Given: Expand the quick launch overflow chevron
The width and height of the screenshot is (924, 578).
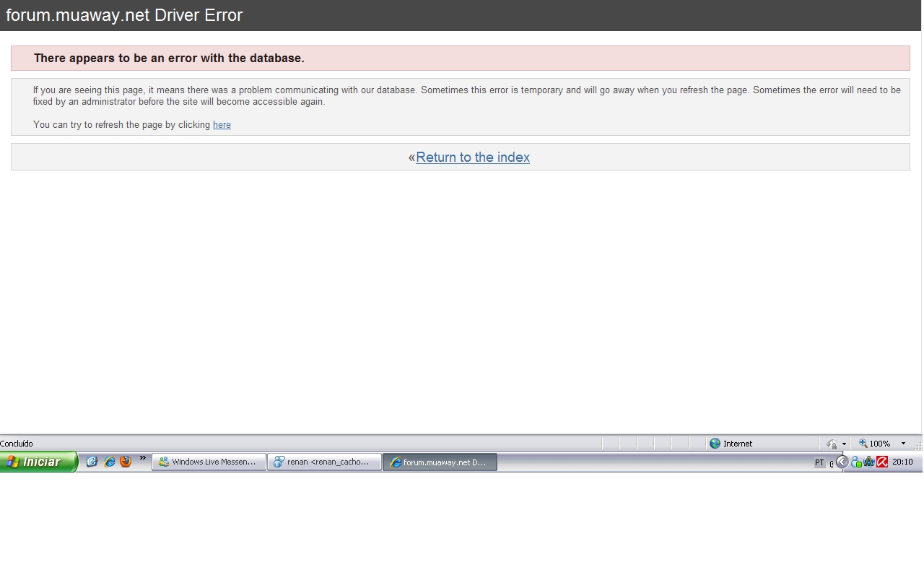Looking at the screenshot, I should [x=142, y=458].
